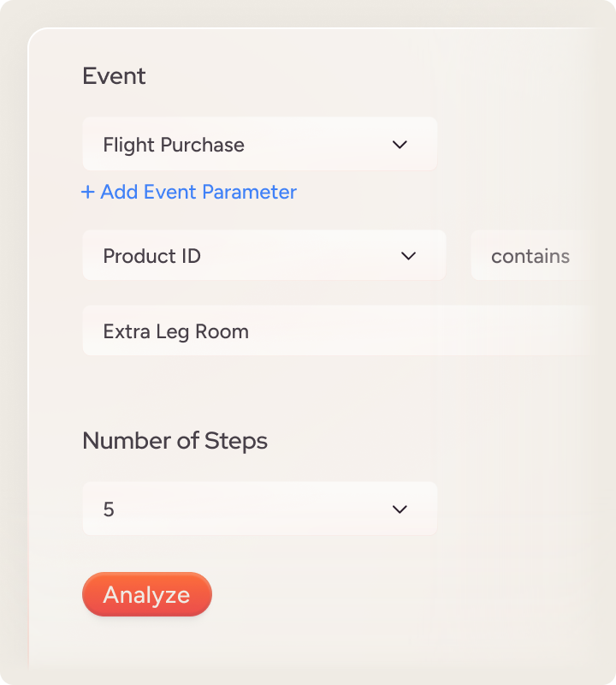Click the "Extra Leg Room" value text
Viewport: 616px width, 685px height.
pyautogui.click(x=175, y=331)
